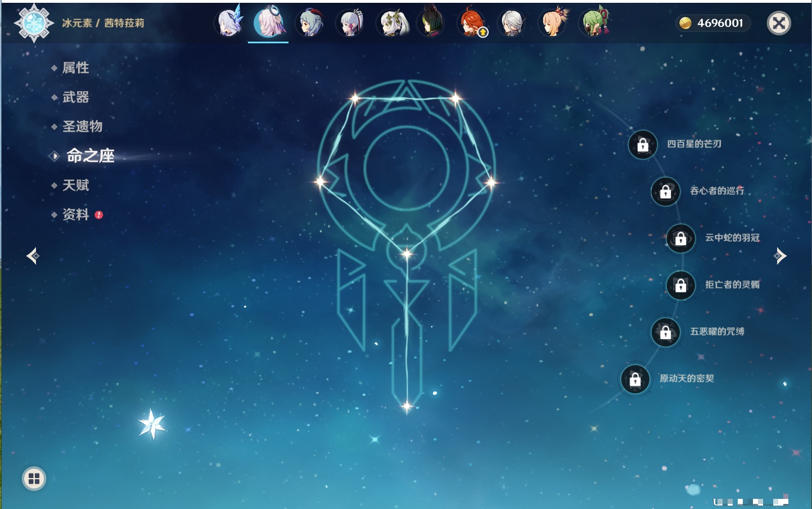Open the 资料 profile menu
Screen dimensions: 812x509
click(x=75, y=214)
